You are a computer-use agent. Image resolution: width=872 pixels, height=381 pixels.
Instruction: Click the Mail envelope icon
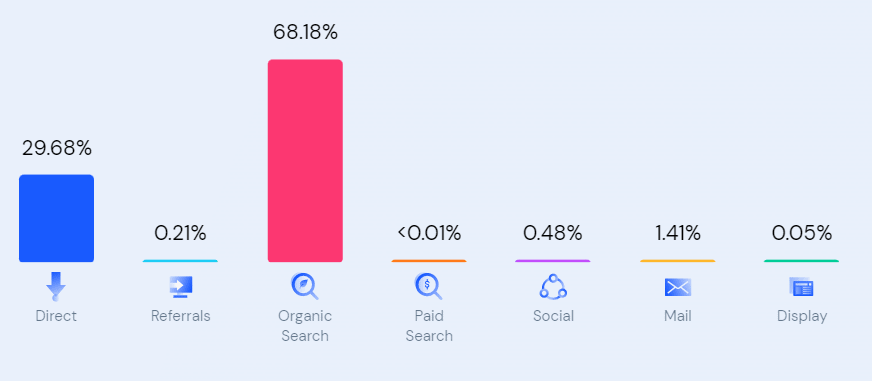coord(677,288)
